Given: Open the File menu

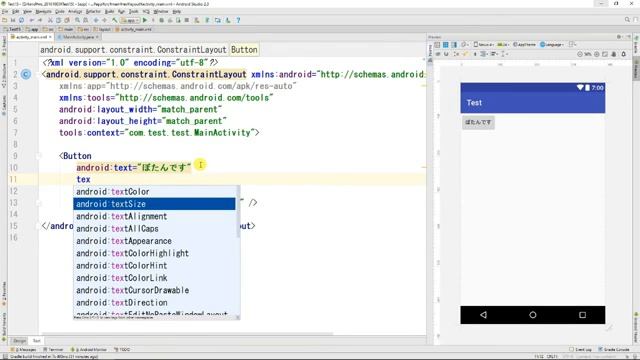Looking at the screenshot, I should click(x=5, y=11).
